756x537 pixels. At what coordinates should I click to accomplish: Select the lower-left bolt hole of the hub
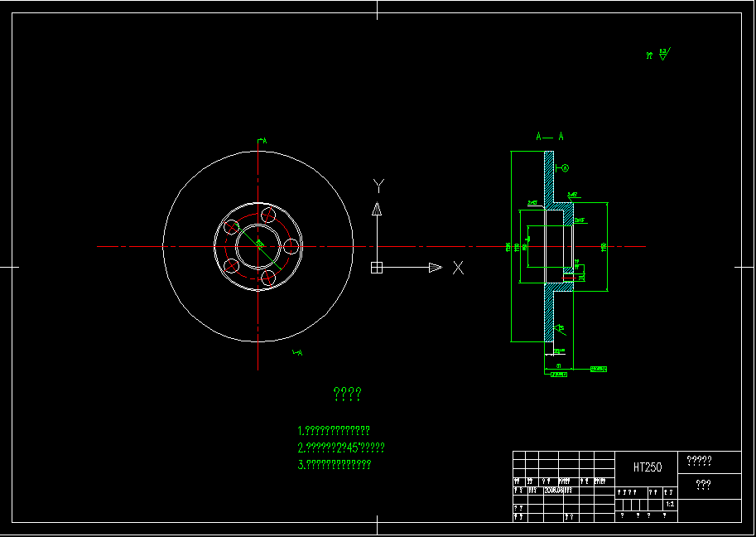coord(231,266)
